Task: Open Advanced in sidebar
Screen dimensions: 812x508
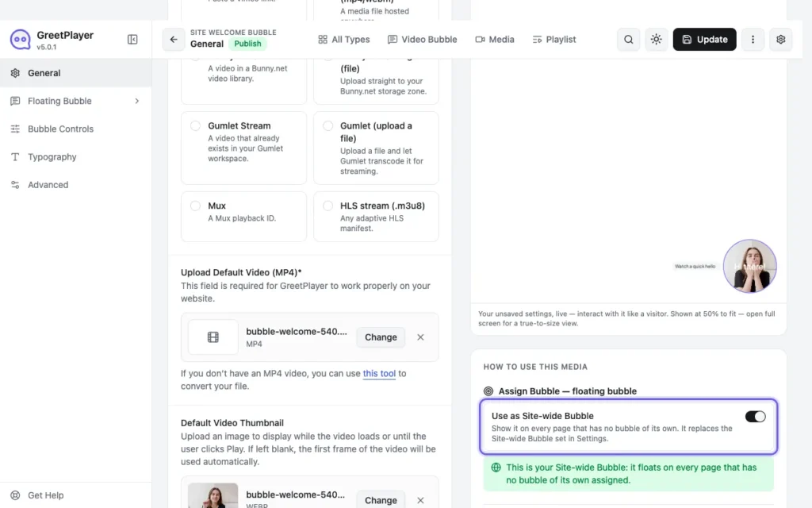Action: [75, 185]
